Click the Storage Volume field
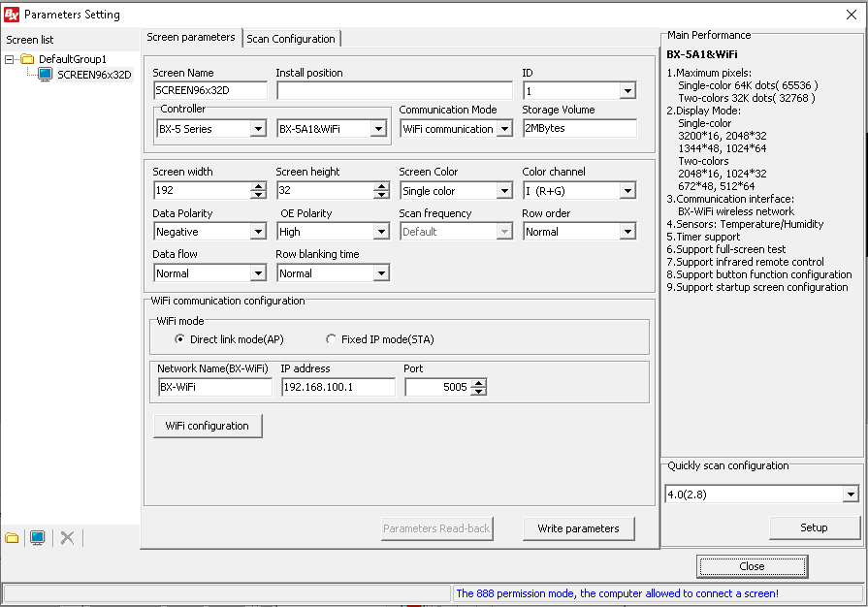Image resolution: width=868 pixels, height=607 pixels. click(x=580, y=128)
